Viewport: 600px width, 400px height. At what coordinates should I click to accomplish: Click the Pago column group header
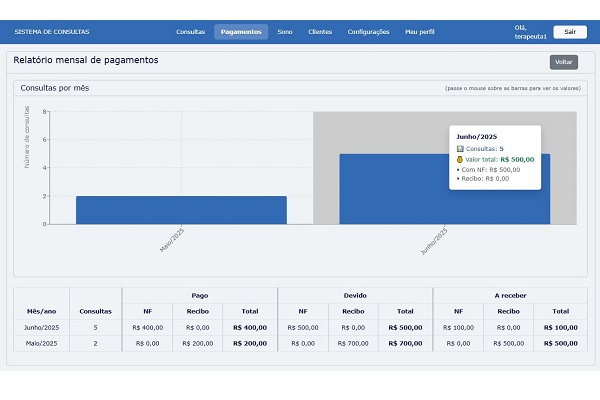click(199, 295)
